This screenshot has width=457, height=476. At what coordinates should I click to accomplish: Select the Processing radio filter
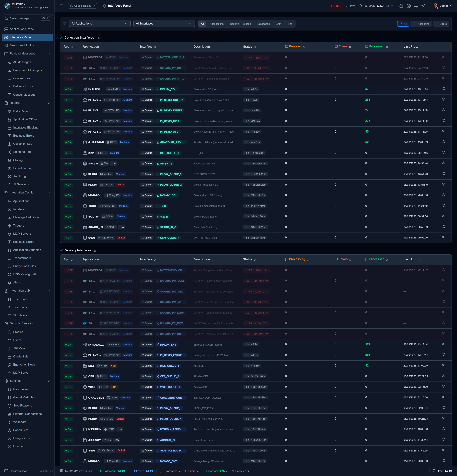pyautogui.click(x=421, y=24)
